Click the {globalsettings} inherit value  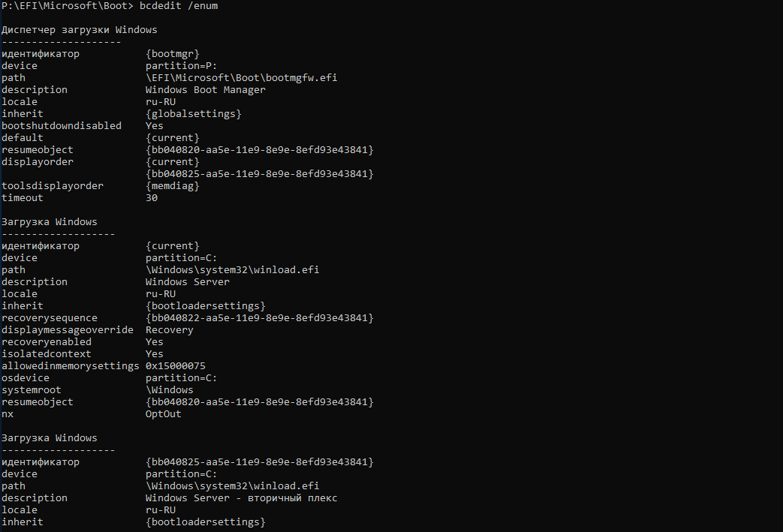coord(193,114)
